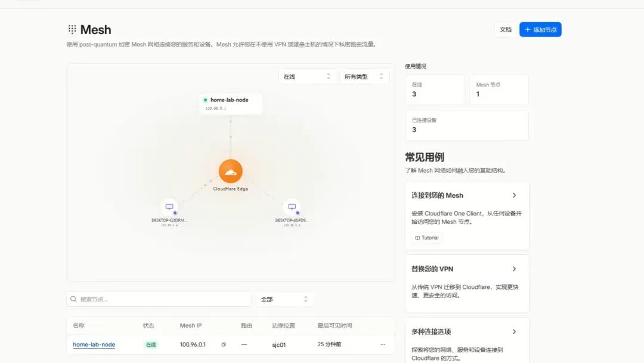Click the 文档 documentation button
The height and width of the screenshot is (363, 644).
pyautogui.click(x=505, y=30)
